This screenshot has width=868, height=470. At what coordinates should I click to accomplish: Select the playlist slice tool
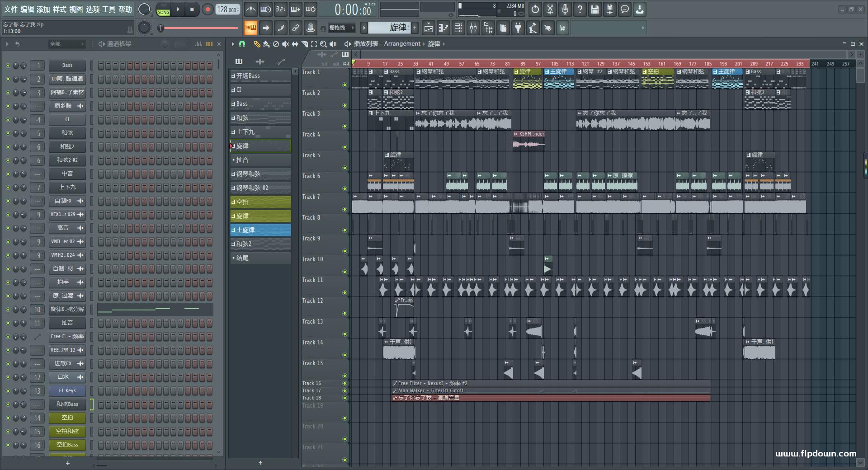click(304, 44)
